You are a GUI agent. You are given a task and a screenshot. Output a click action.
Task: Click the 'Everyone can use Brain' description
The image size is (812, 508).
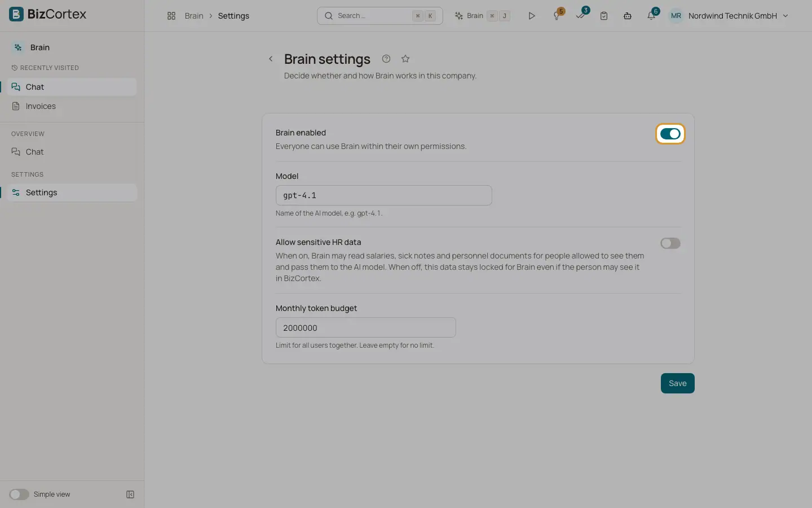pos(371,146)
